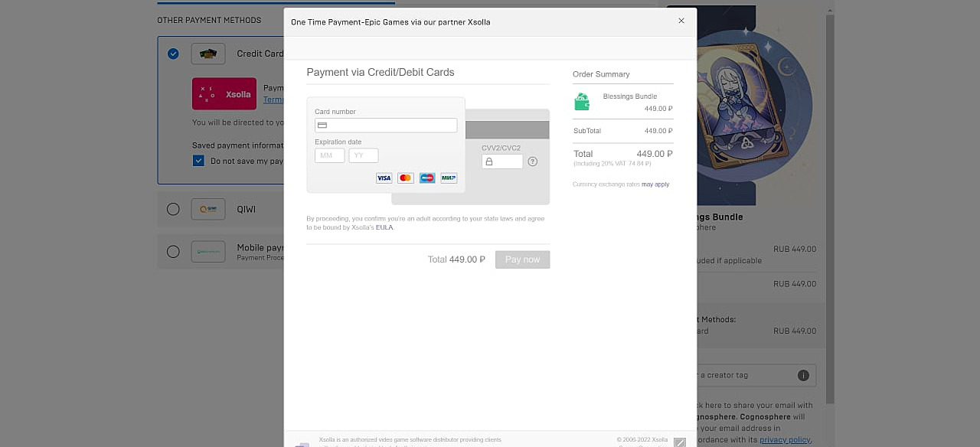Open the privacy policy link
Screen dimensions: 980x447
point(785,439)
